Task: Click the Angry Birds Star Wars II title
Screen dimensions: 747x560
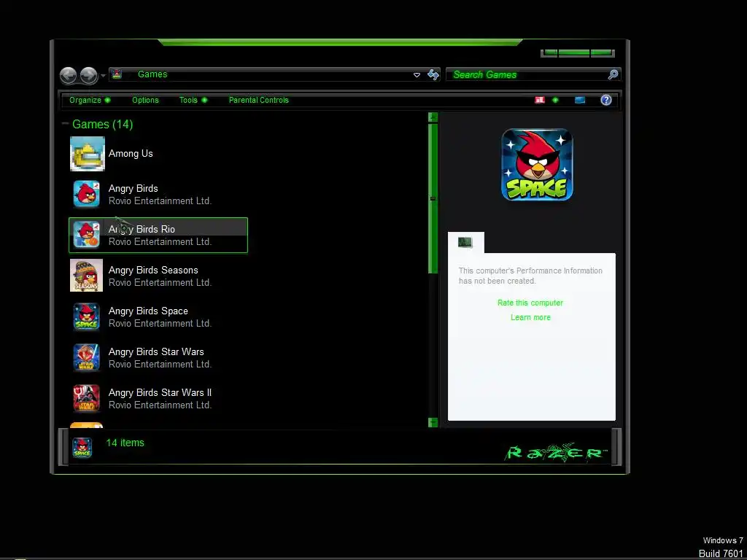Action: pos(160,392)
